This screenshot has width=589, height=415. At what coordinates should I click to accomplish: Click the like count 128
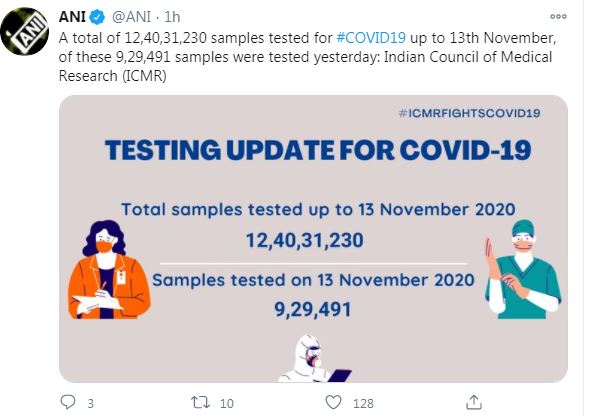pyautogui.click(x=363, y=403)
